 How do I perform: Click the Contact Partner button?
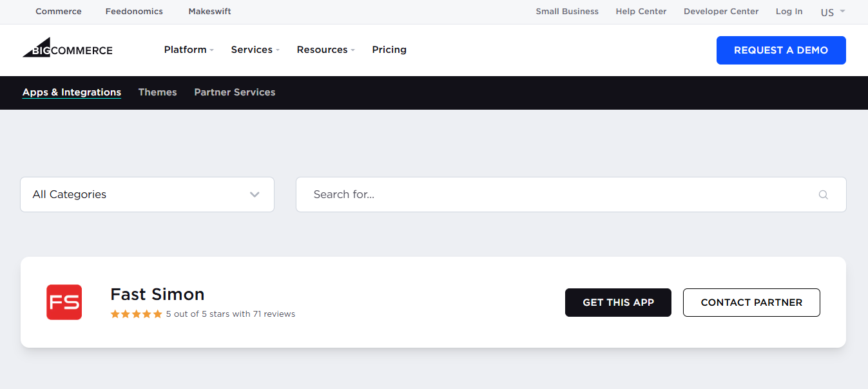pyautogui.click(x=751, y=302)
